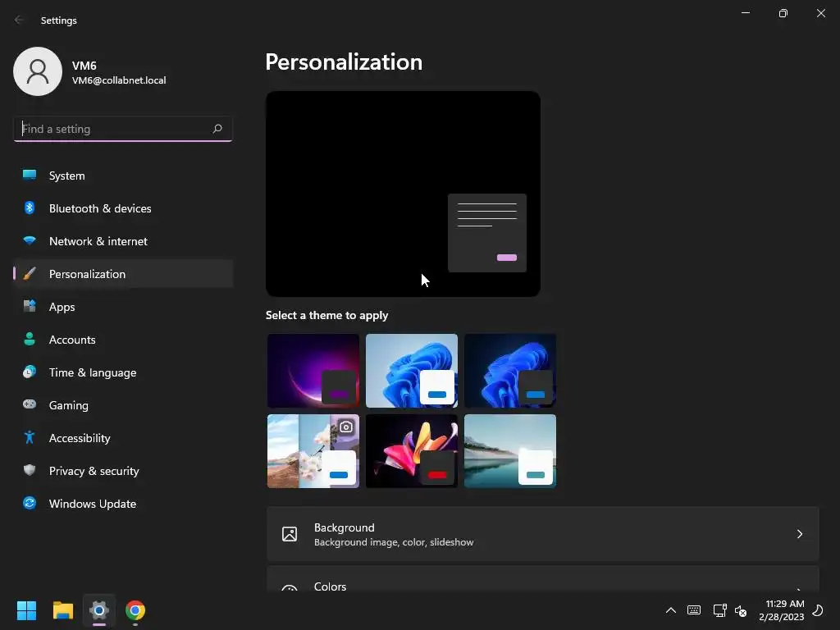Screen dimensions: 840x630
Task: Click the back arrow in Settings title bar
Action: coord(19,20)
